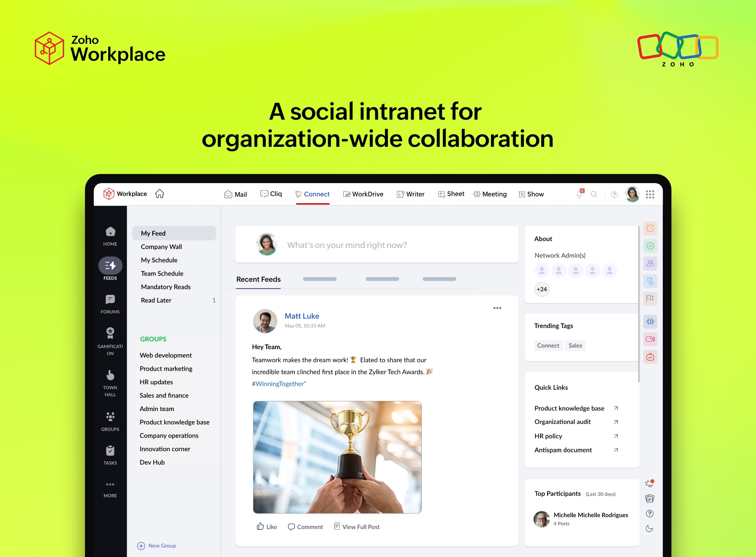Click More in the dark sidebar
756x557 pixels.
tap(110, 490)
